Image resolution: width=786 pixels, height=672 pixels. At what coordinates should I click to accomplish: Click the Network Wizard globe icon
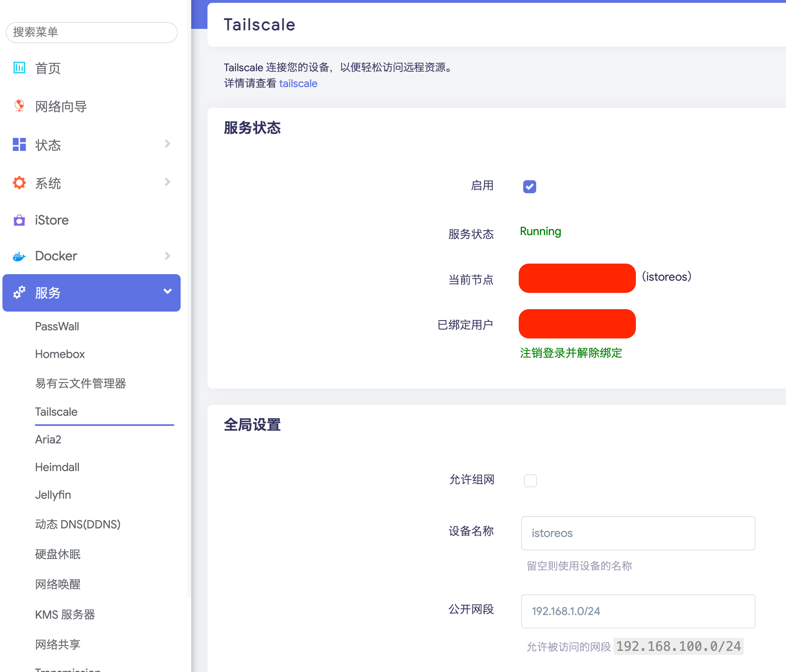point(19,106)
